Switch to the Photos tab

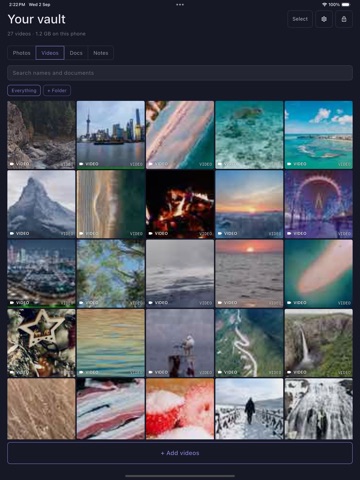click(x=21, y=53)
